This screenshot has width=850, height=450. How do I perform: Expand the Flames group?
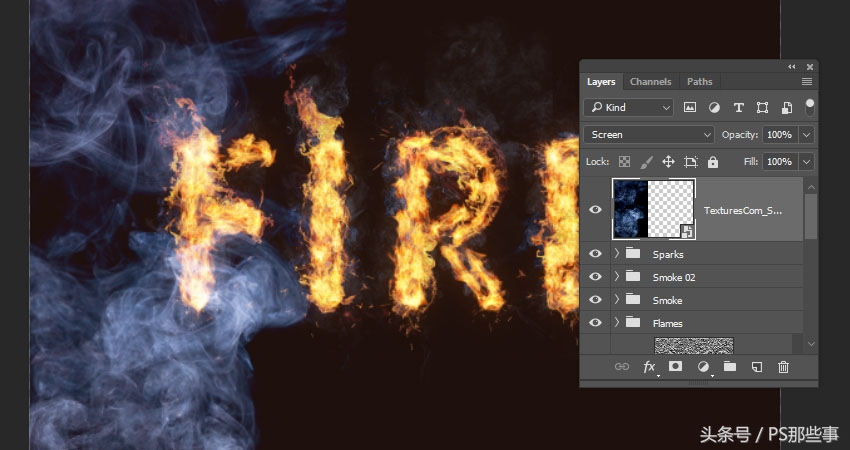tap(616, 322)
